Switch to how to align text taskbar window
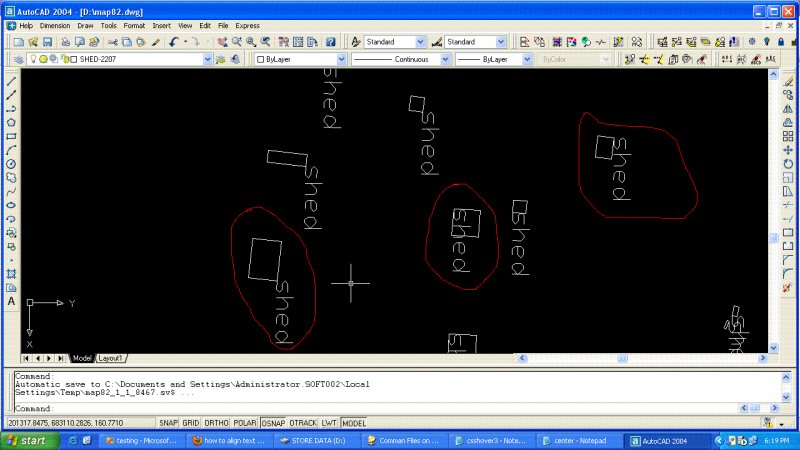Image resolution: width=800 pixels, height=450 pixels. 229,441
